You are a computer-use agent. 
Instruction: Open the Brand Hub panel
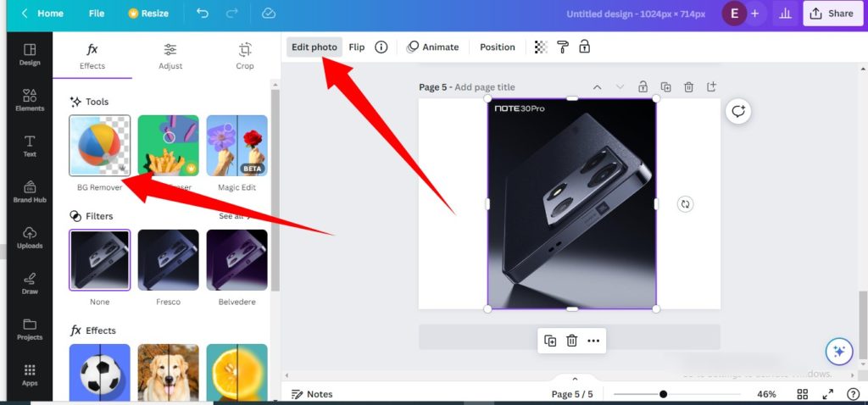click(x=30, y=192)
